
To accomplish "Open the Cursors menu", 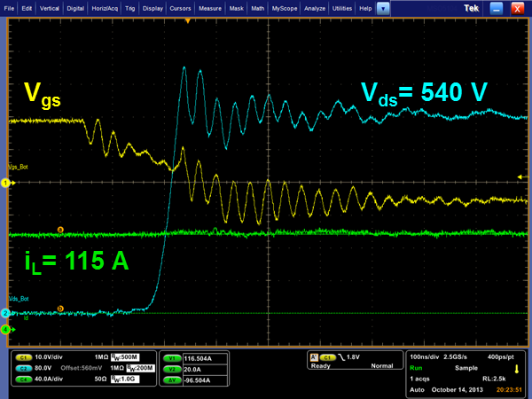I will click(x=182, y=7).
